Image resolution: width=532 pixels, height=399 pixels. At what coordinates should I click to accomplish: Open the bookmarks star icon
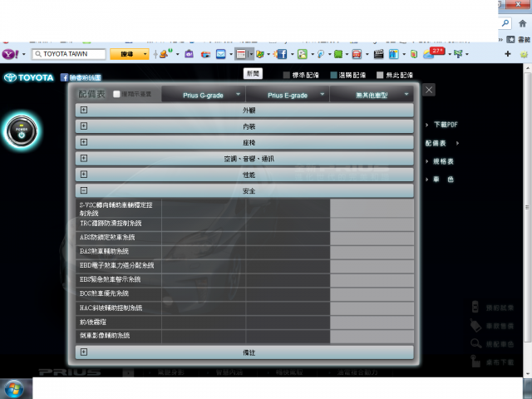point(510,40)
